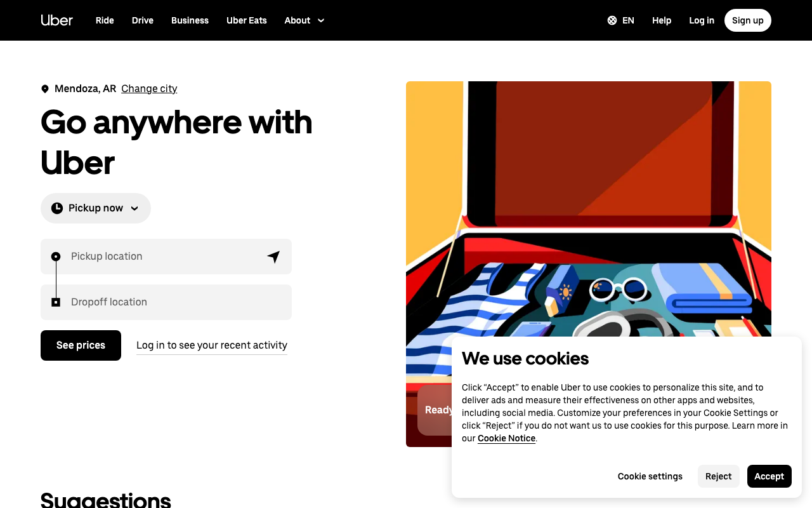This screenshot has width=812, height=508.
Task: Use the navigation arrow to detect current location
Action: tap(273, 257)
